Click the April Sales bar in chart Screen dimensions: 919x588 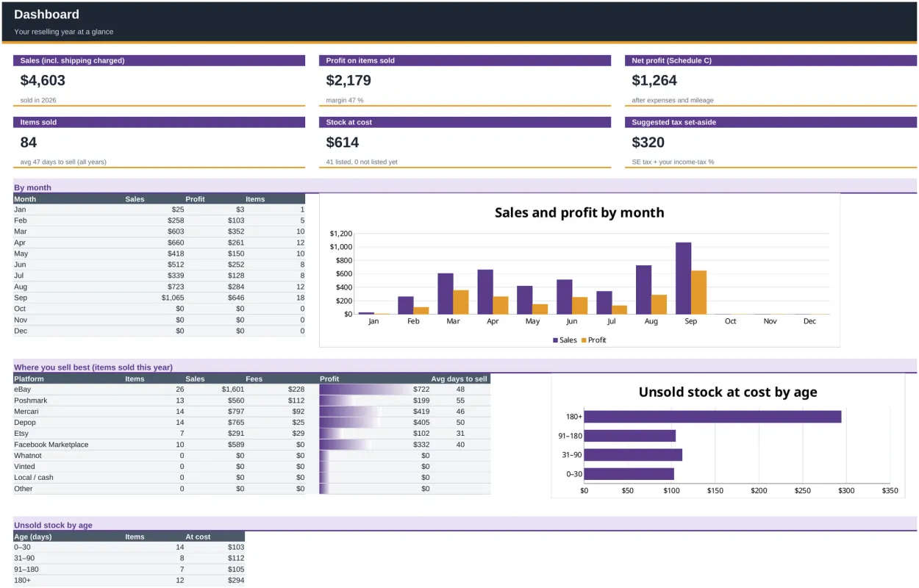[x=485, y=292]
